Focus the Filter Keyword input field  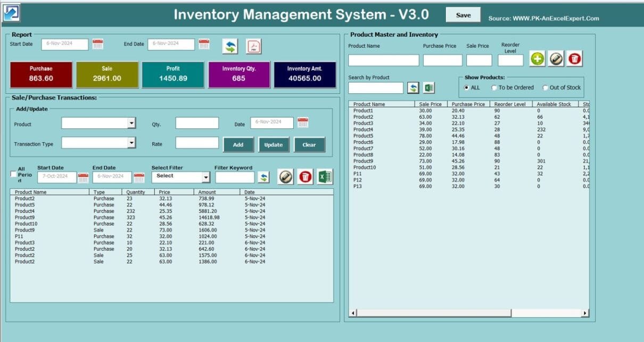(x=235, y=177)
